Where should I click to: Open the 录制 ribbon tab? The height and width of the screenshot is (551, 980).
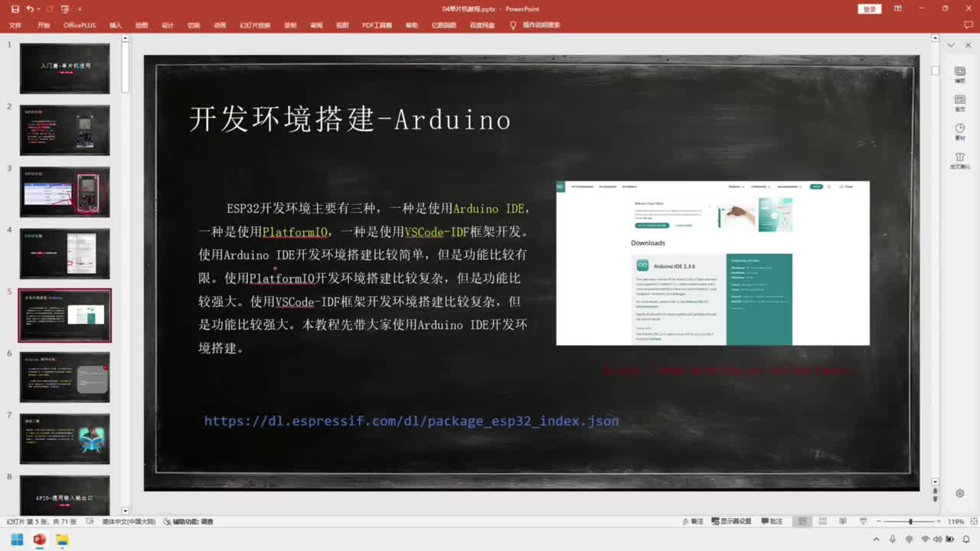point(290,25)
